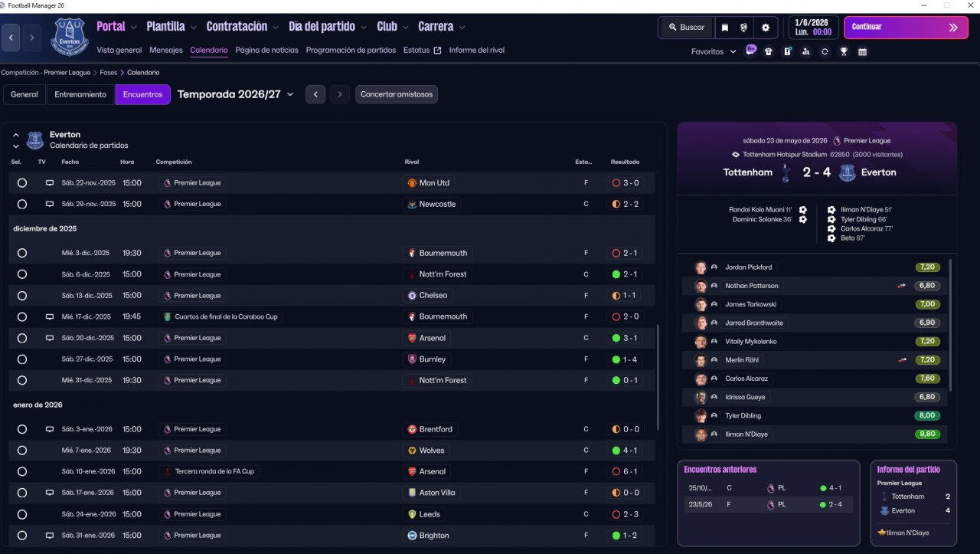Click the Leeds club badge
The width and height of the screenshot is (980, 554).
[x=412, y=514]
